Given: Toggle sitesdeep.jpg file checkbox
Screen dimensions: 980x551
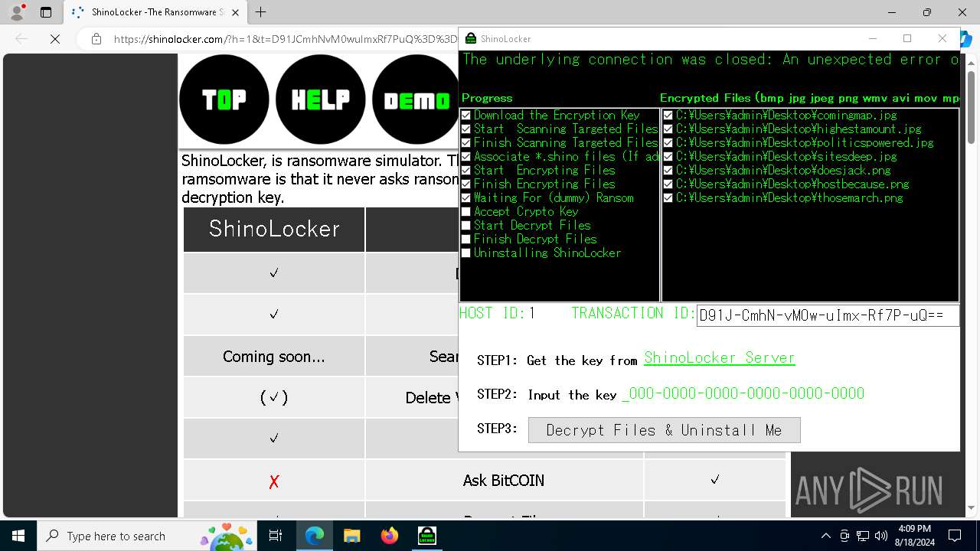Looking at the screenshot, I should click(668, 156).
